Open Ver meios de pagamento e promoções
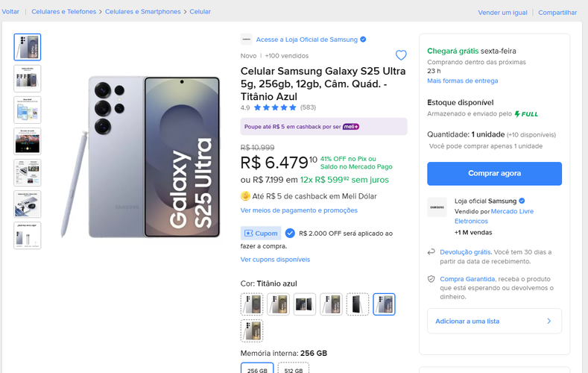Viewport: 588px width, 373px height. click(x=299, y=210)
